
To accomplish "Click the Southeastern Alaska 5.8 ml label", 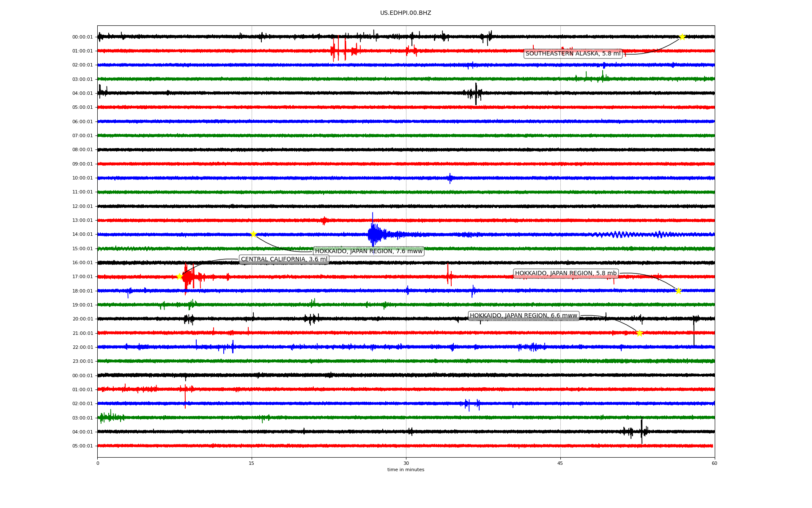I will (x=573, y=54).
